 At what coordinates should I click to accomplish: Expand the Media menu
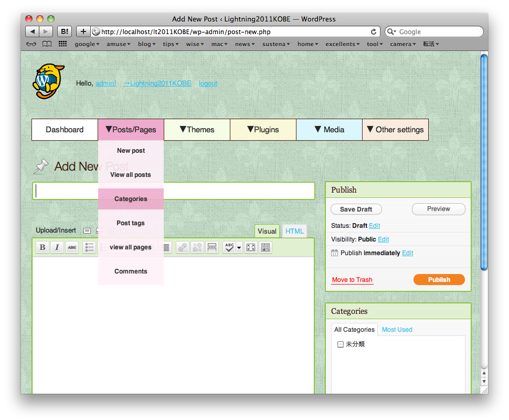coord(329,130)
